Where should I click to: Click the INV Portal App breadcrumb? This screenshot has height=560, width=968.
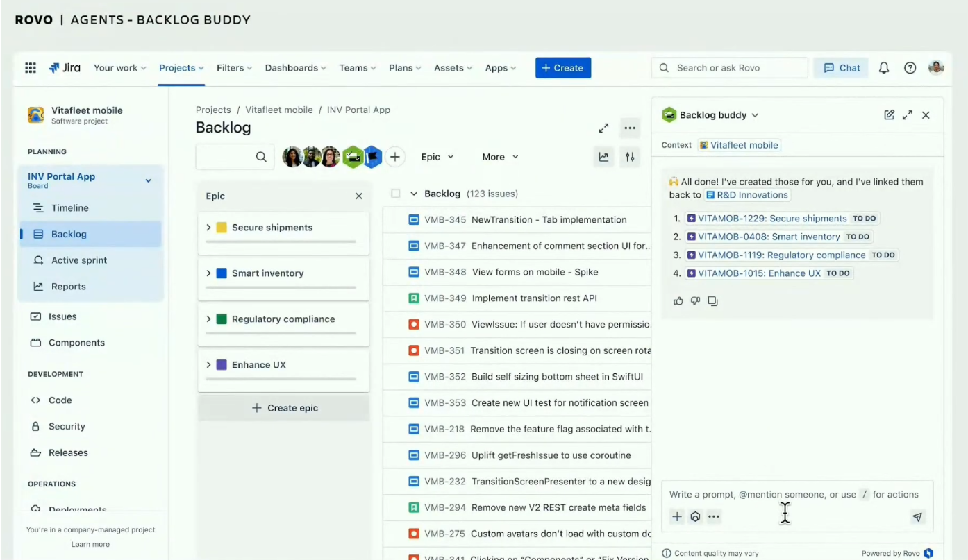[358, 110]
